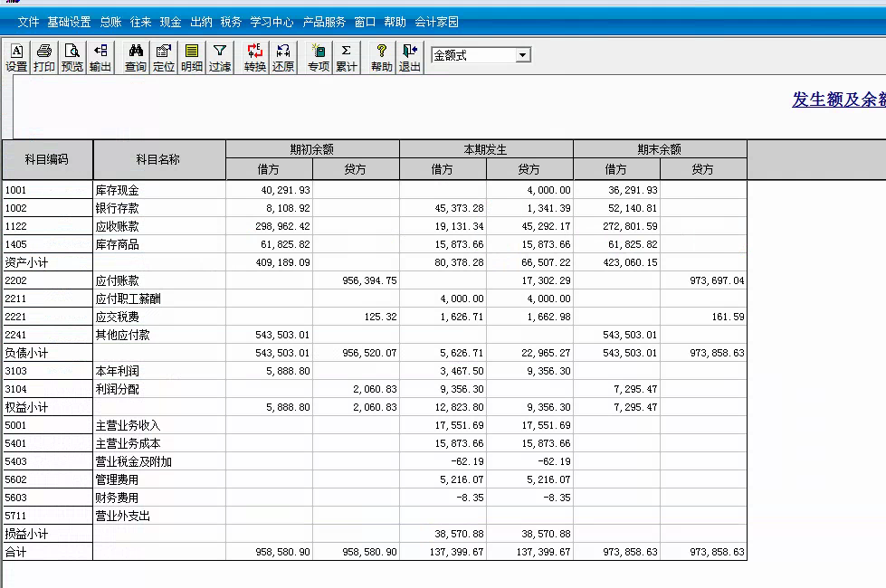The height and width of the screenshot is (588, 886).
Task: Select the 管理费用 account name
Action: [x=118, y=479]
